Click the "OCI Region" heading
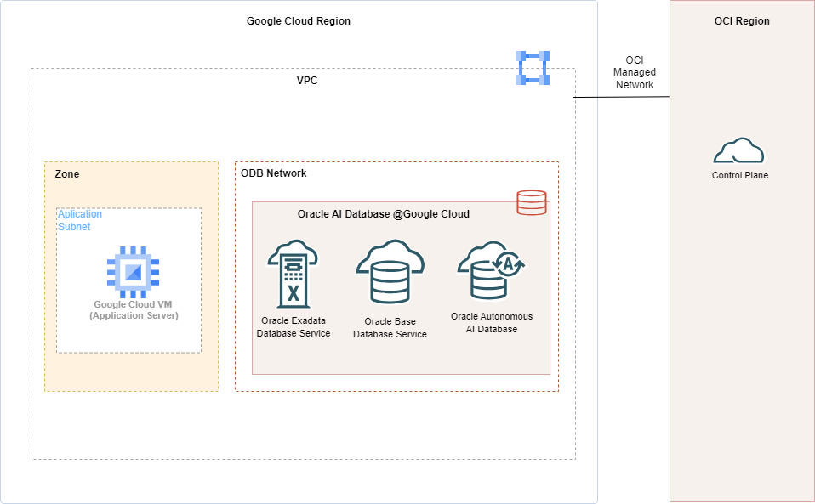The height and width of the screenshot is (504, 815). click(x=742, y=21)
